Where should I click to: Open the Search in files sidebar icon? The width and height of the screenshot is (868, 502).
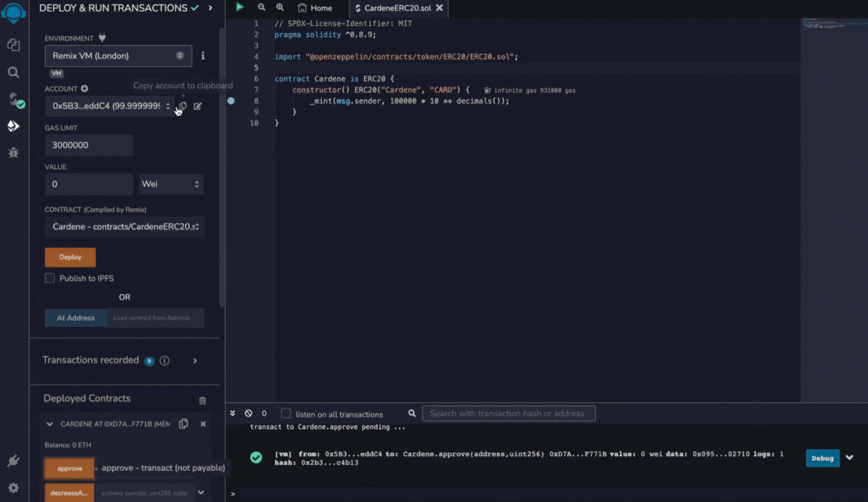[13, 72]
